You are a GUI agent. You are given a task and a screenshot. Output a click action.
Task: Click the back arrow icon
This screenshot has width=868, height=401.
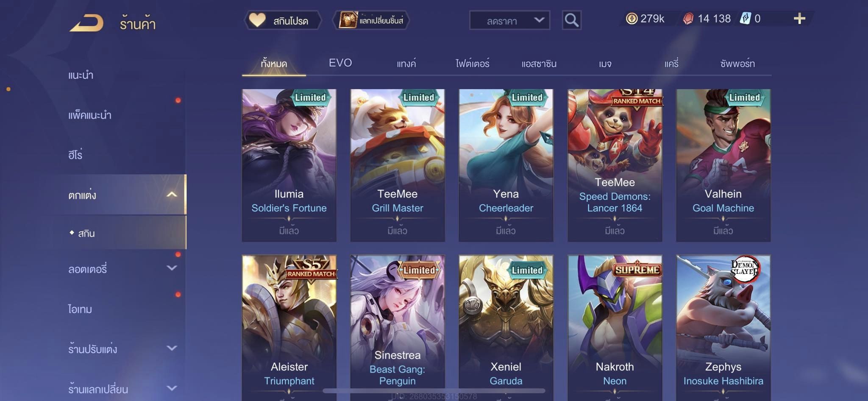point(87,22)
